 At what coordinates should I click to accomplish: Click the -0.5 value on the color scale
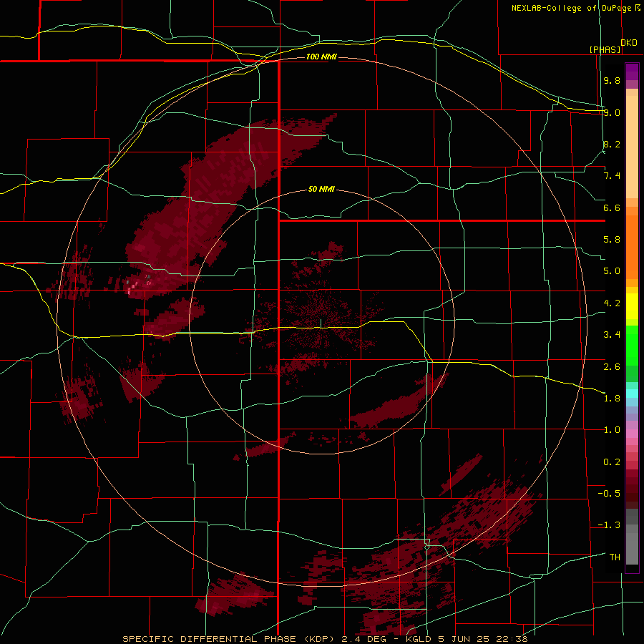pyautogui.click(x=609, y=494)
